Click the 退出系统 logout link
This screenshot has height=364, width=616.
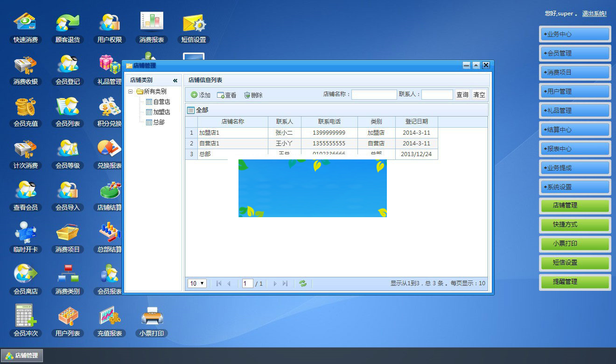point(594,14)
